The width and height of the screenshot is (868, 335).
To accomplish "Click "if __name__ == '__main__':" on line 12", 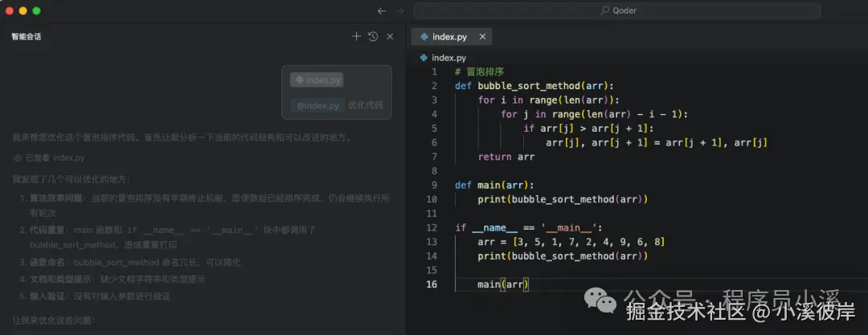I will [x=528, y=227].
